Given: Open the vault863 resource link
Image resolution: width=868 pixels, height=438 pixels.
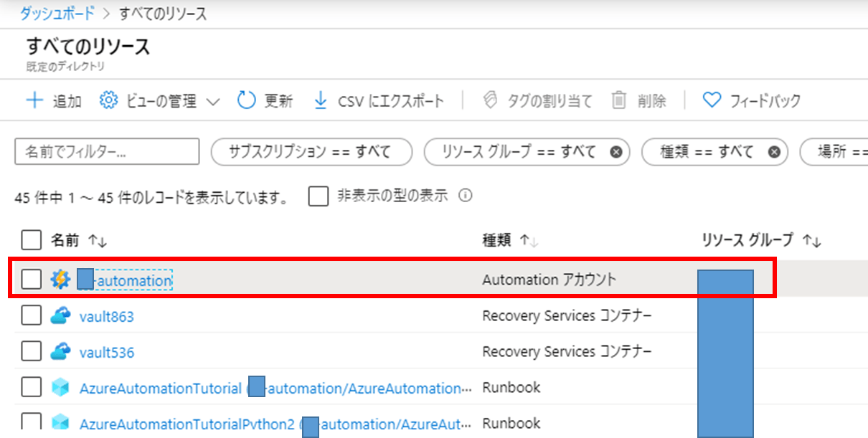Looking at the screenshot, I should click(x=106, y=316).
